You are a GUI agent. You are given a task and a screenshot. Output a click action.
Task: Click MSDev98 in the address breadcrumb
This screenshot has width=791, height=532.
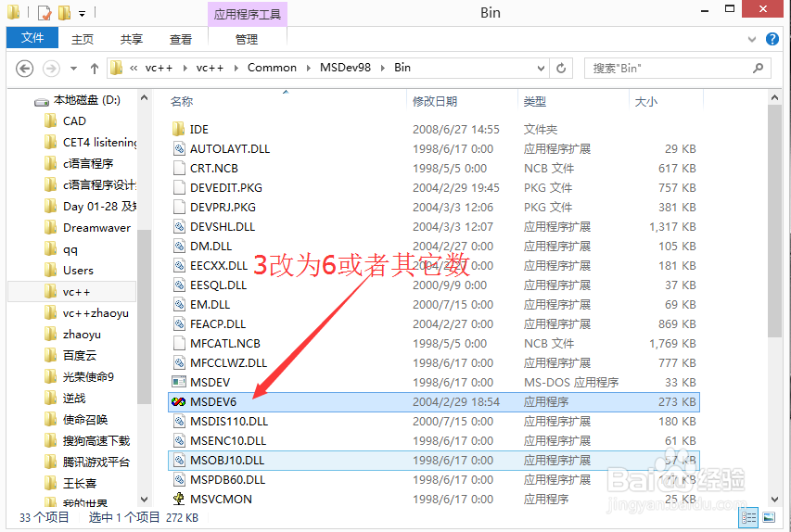(345, 68)
